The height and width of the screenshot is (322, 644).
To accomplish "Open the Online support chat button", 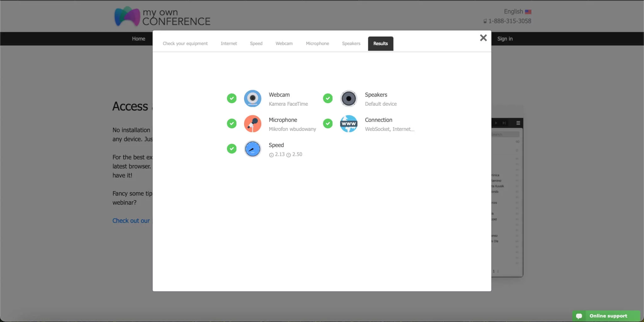I will (608, 316).
